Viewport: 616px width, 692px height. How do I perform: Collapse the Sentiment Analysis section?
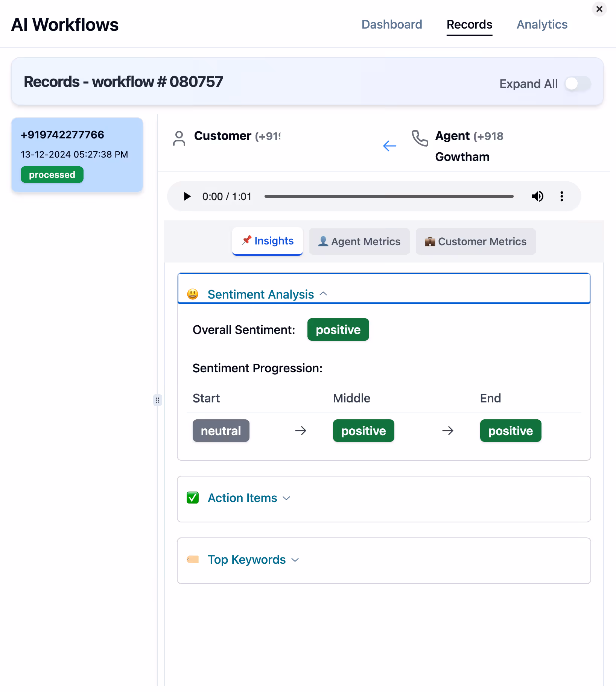click(x=324, y=294)
